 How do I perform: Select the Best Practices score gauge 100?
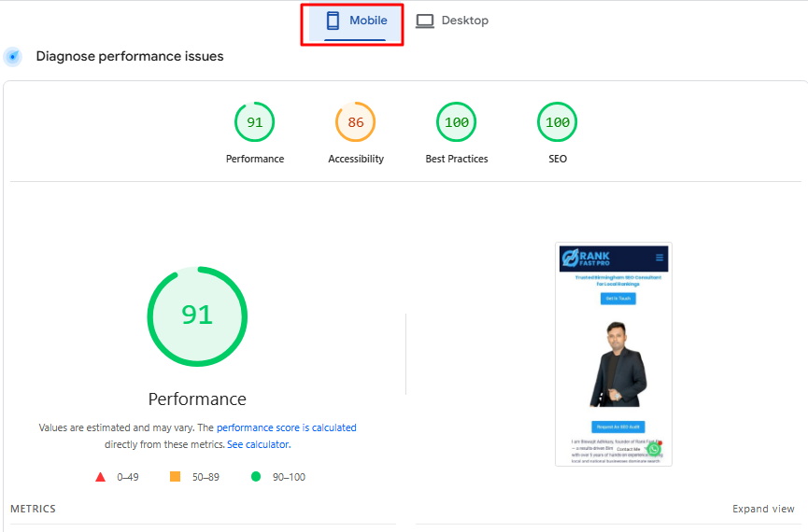[x=457, y=122]
